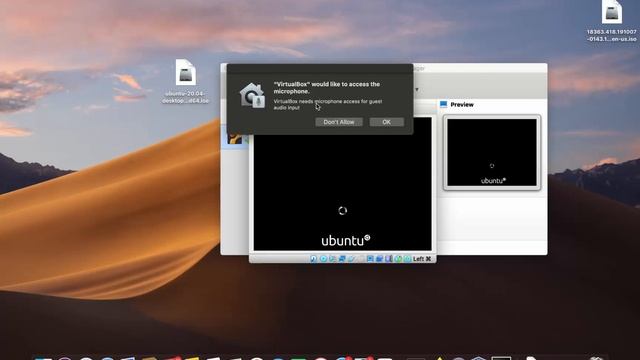Click the 'Left ⌘' host key label
The height and width of the screenshot is (360, 640).
pyautogui.click(x=422, y=259)
